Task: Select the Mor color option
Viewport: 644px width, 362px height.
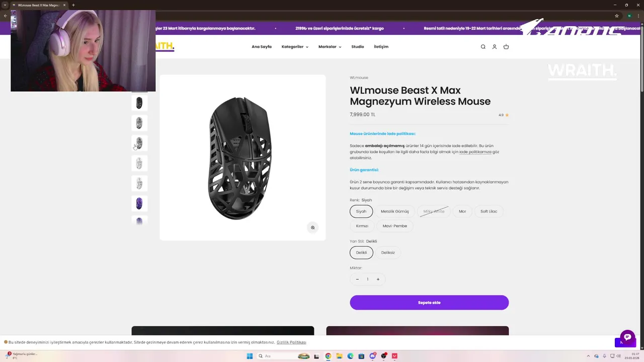Action: coord(462,212)
